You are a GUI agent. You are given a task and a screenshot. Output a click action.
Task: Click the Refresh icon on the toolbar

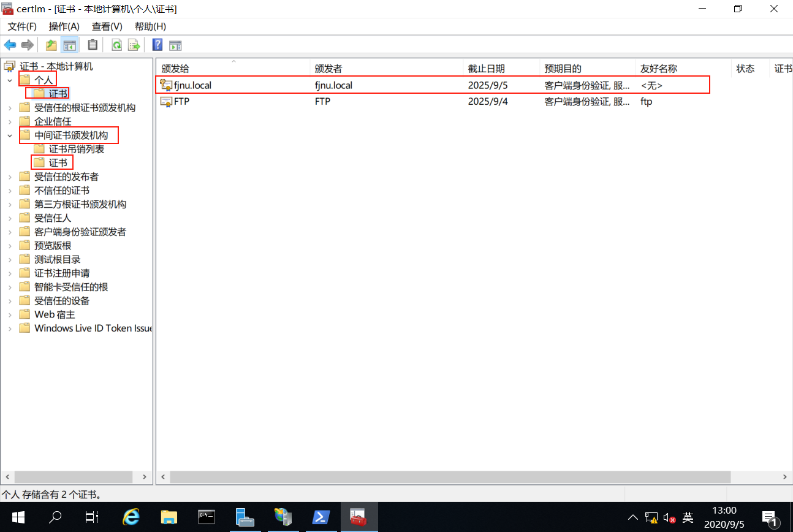click(x=116, y=45)
